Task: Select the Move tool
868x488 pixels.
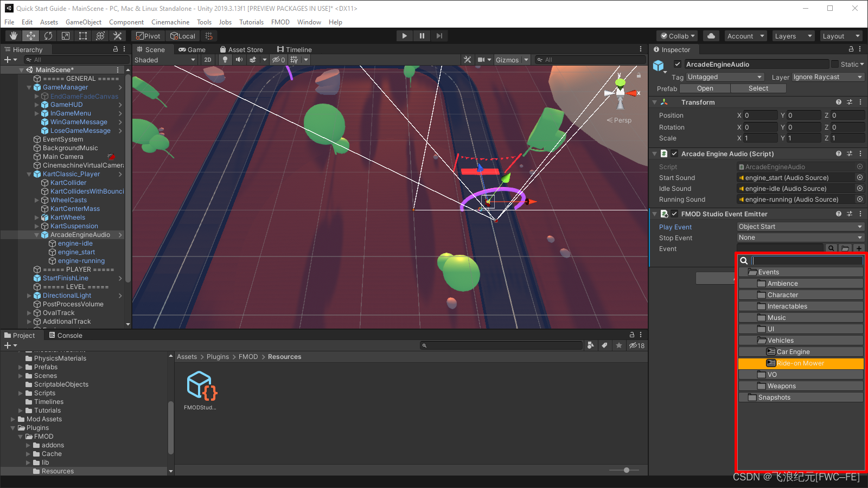Action: [x=31, y=36]
